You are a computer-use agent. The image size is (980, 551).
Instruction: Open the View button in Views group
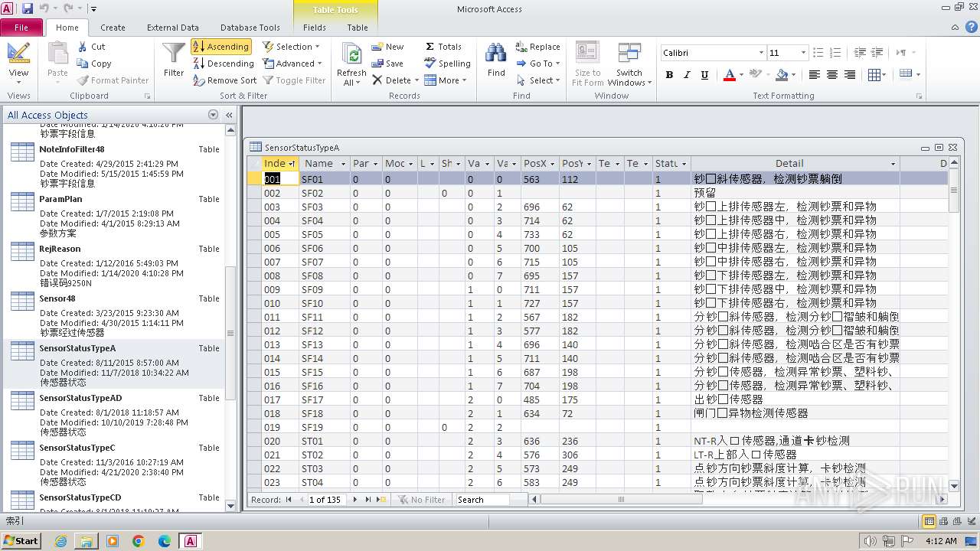tap(18, 63)
